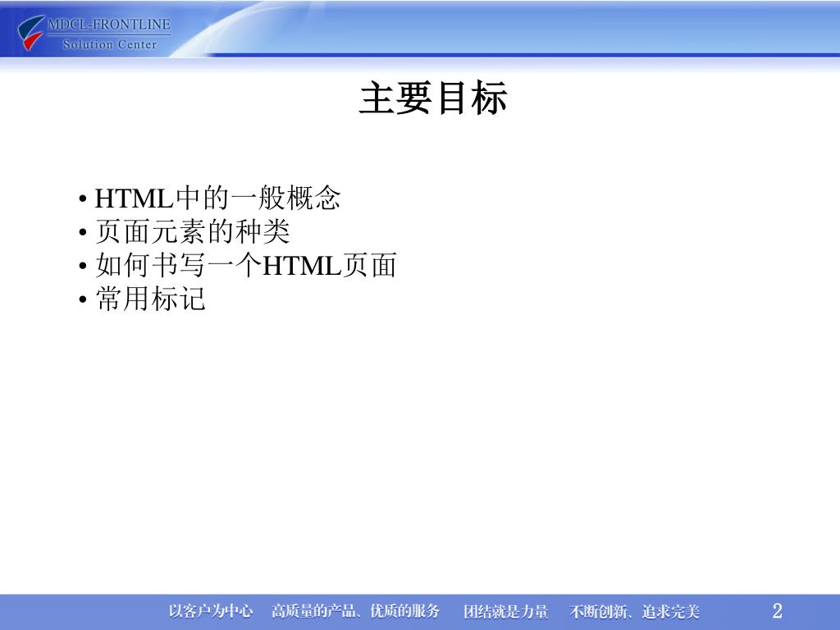Click the slide number '2'
The image size is (840, 630).
pyautogui.click(x=778, y=610)
